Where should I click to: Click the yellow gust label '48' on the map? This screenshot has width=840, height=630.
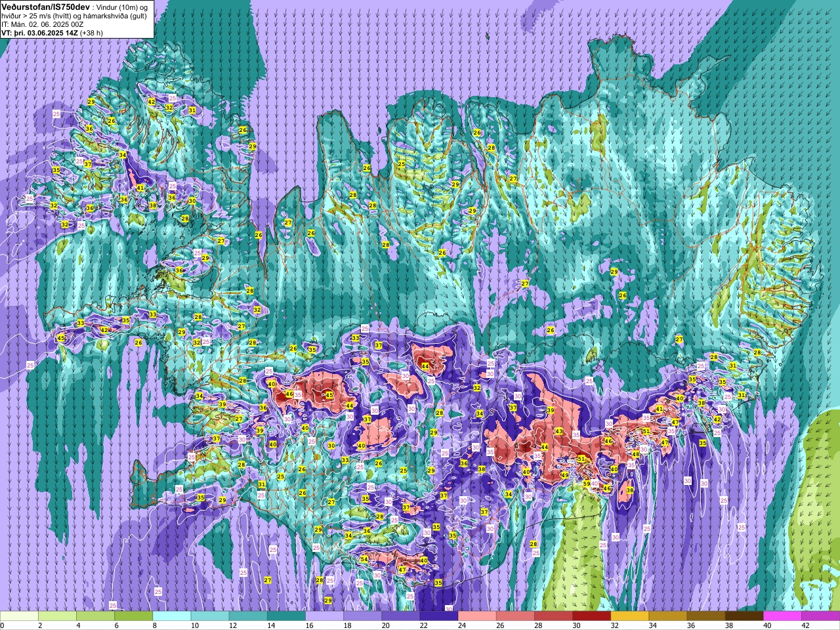pos(635,454)
